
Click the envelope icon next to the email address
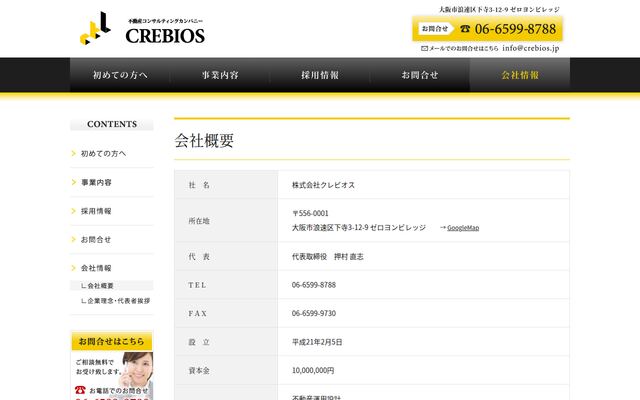[x=424, y=48]
